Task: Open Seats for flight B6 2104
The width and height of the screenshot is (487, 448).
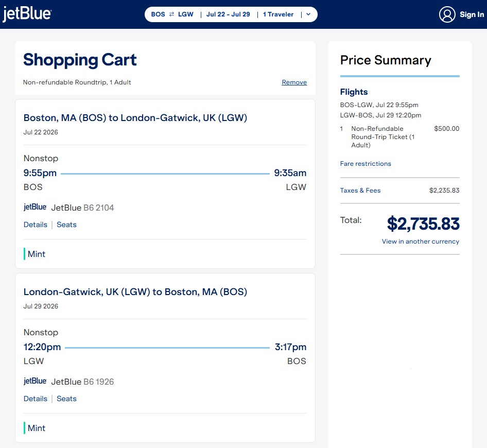Action: pos(66,225)
